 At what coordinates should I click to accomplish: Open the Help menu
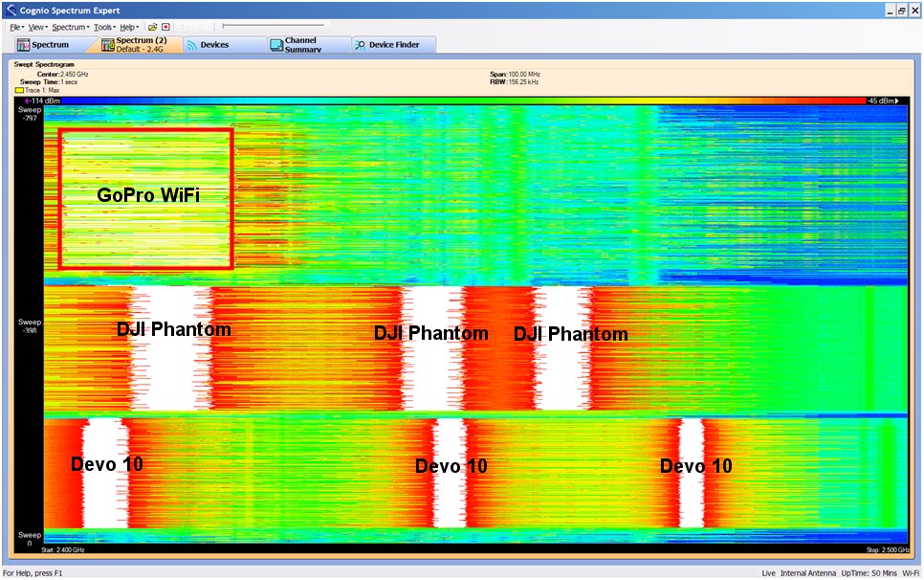pyautogui.click(x=129, y=27)
